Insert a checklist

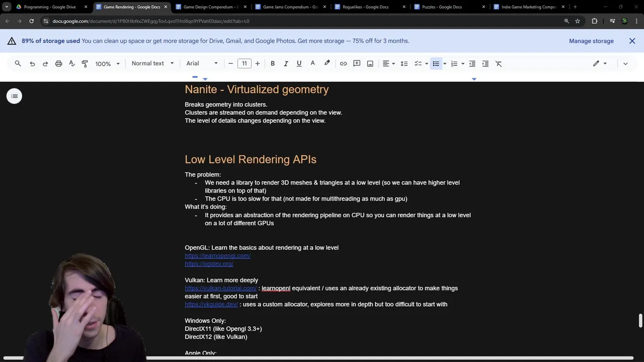point(418,63)
